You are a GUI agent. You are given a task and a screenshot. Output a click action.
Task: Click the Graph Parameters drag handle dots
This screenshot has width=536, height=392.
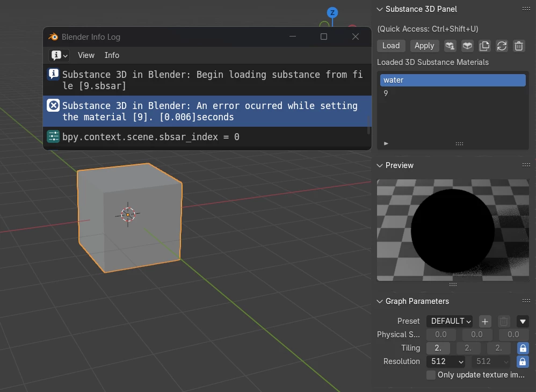[526, 301]
